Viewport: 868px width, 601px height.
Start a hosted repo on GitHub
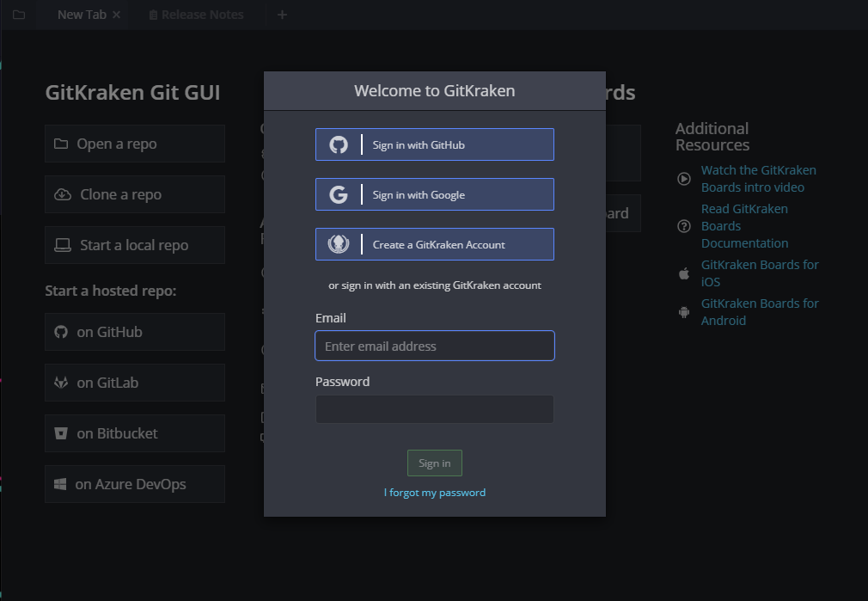point(135,332)
